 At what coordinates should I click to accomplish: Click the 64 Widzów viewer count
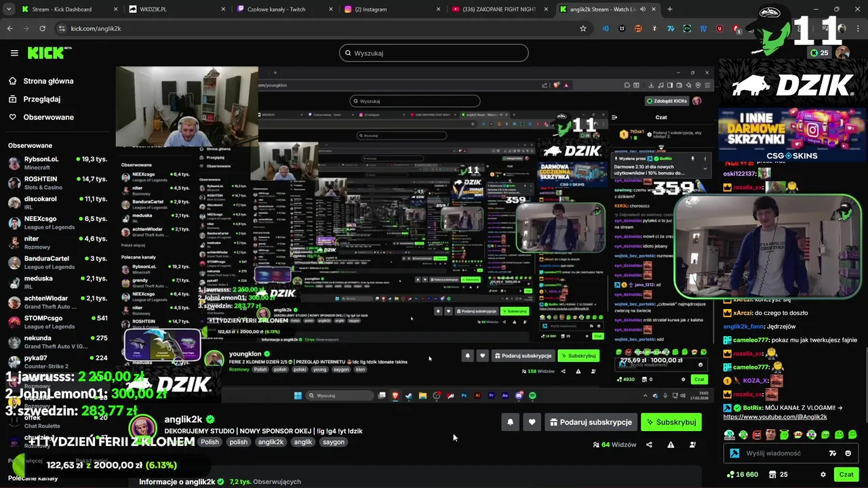[614, 445]
